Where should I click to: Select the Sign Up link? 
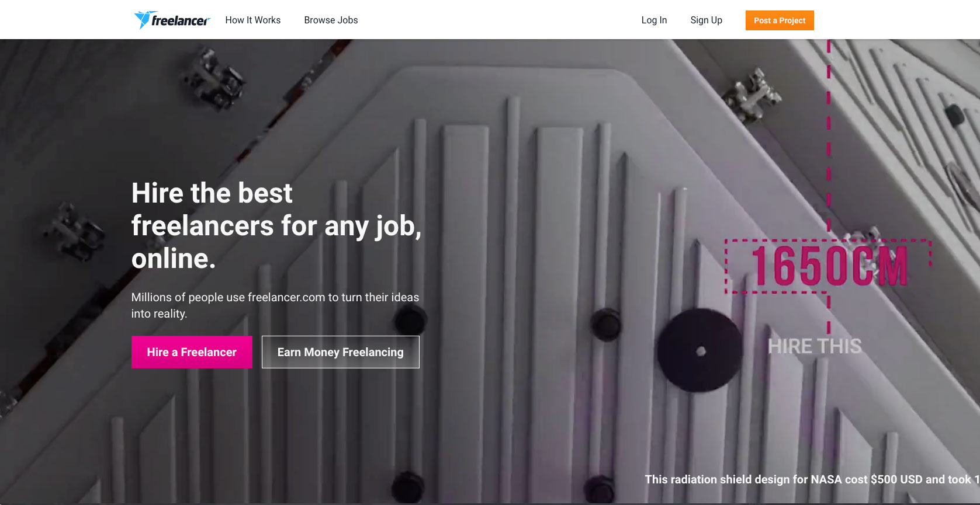(706, 20)
